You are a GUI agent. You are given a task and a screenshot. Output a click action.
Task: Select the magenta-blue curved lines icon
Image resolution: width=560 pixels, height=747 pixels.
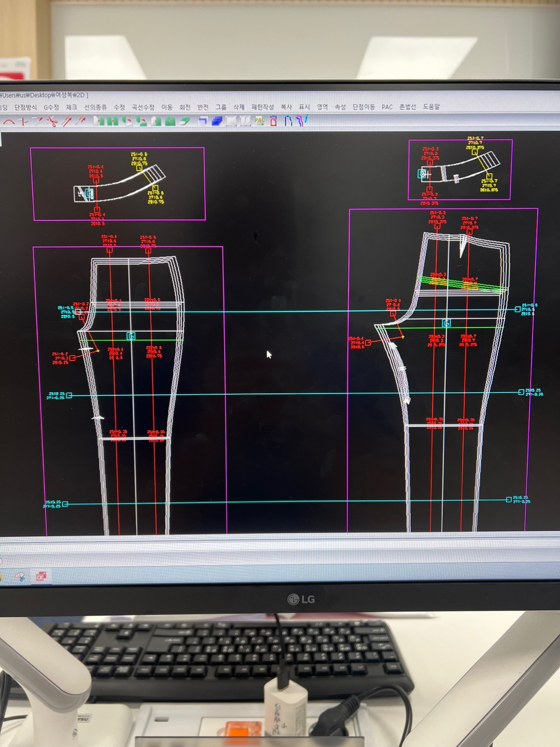pyautogui.click(x=303, y=121)
